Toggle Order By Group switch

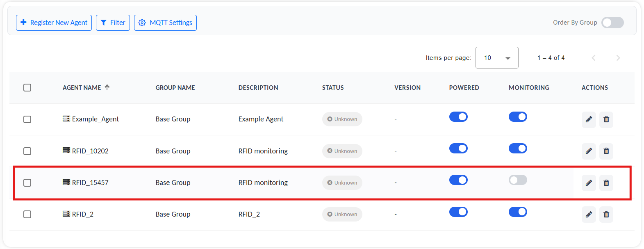(x=612, y=23)
